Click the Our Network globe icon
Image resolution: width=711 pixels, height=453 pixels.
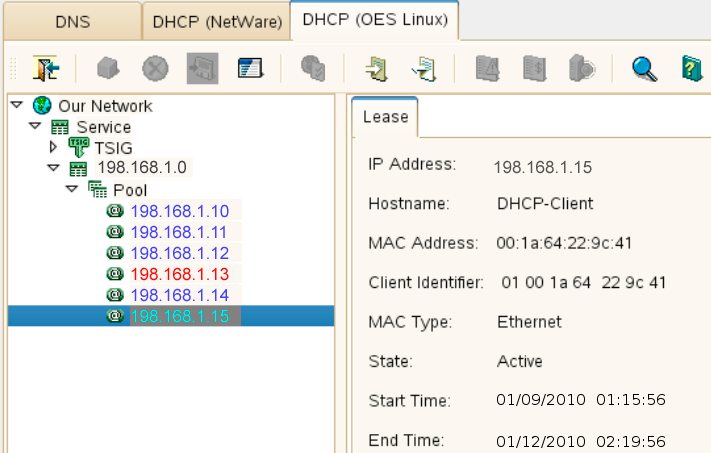point(41,106)
